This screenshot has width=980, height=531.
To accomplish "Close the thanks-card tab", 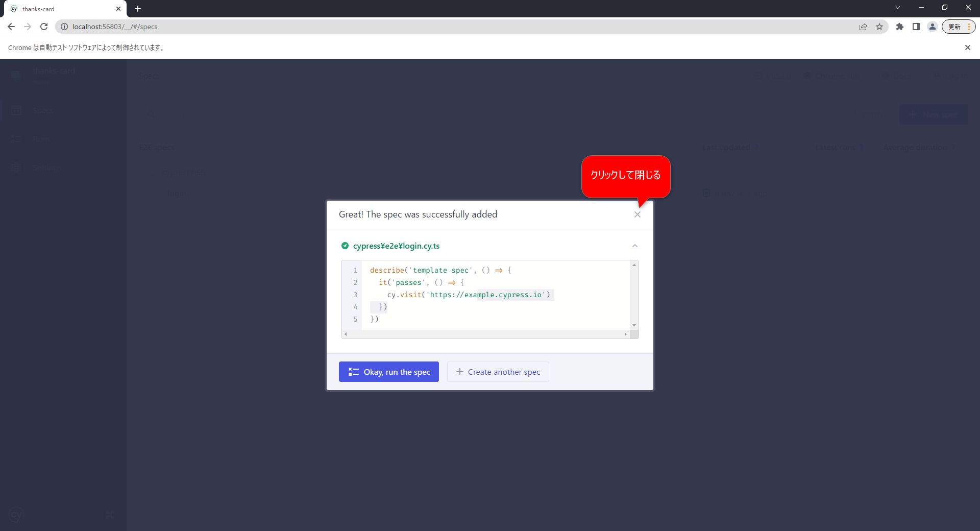I will point(118,9).
